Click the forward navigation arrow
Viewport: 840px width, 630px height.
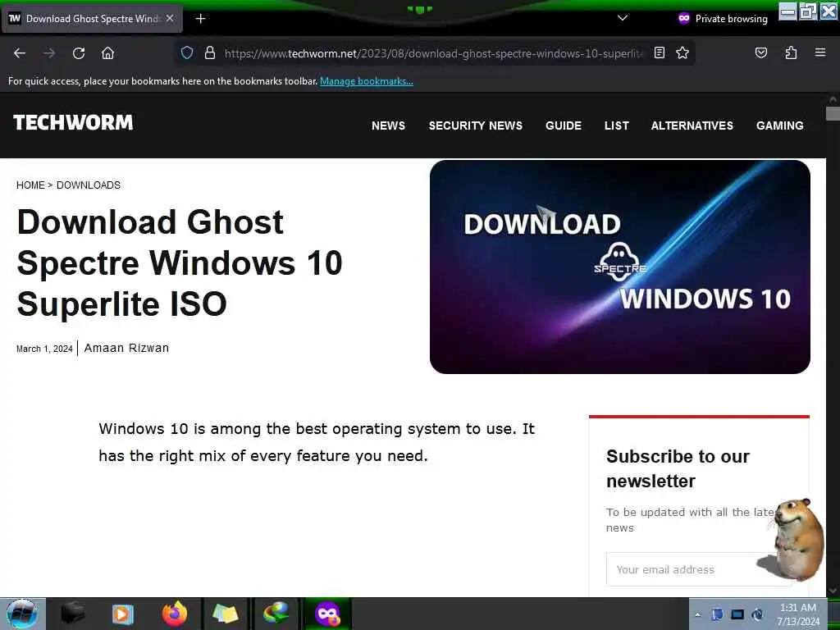click(49, 53)
